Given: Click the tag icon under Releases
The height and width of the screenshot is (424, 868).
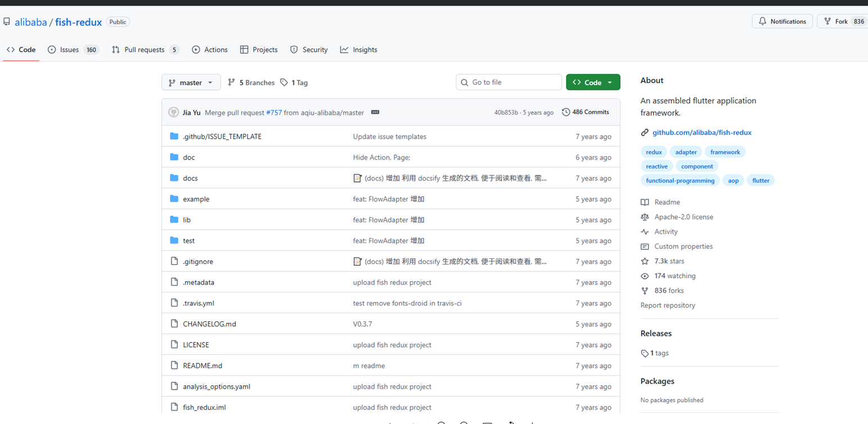Looking at the screenshot, I should 645,353.
